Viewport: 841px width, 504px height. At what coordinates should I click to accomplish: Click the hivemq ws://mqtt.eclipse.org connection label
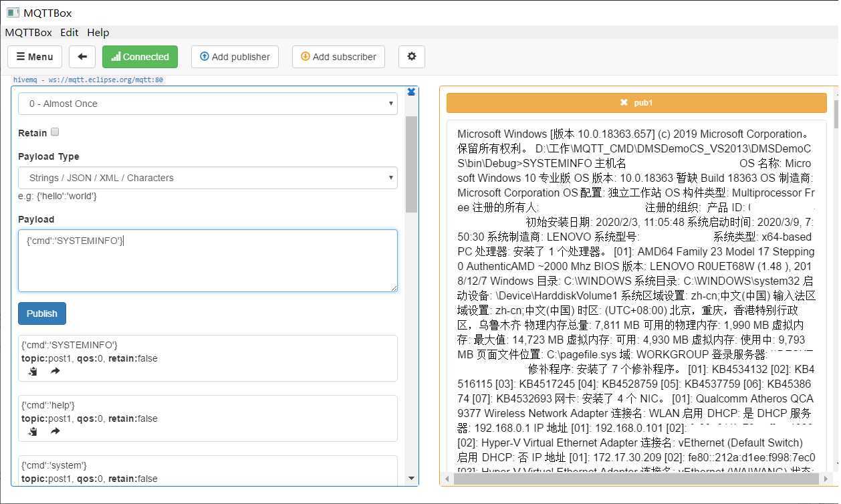point(88,80)
